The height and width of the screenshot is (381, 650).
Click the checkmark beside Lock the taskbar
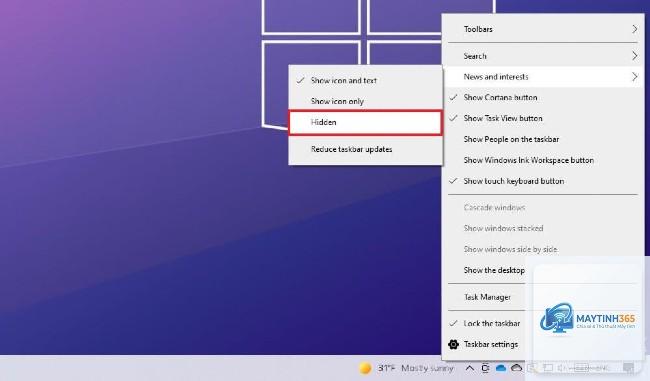[x=454, y=323]
